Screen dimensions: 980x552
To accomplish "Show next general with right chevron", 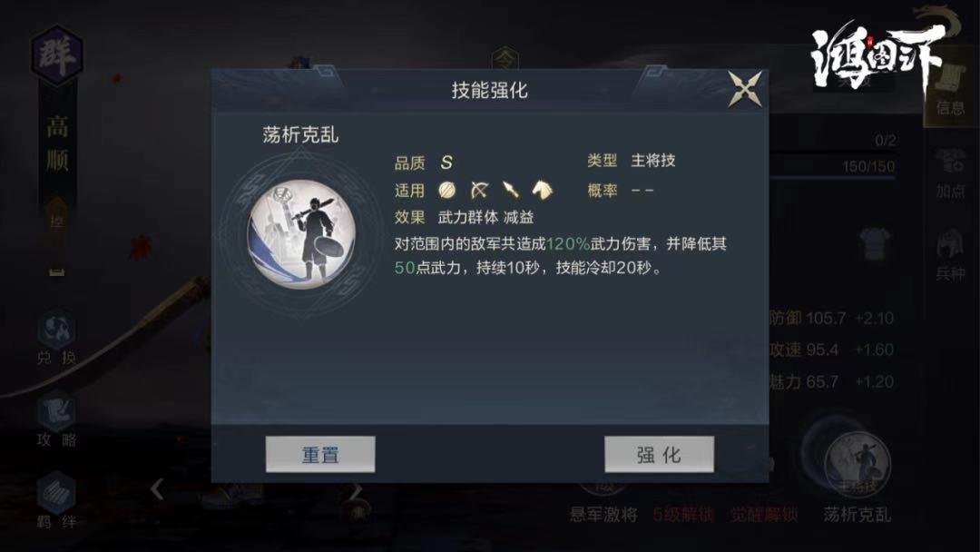I will point(355,493).
